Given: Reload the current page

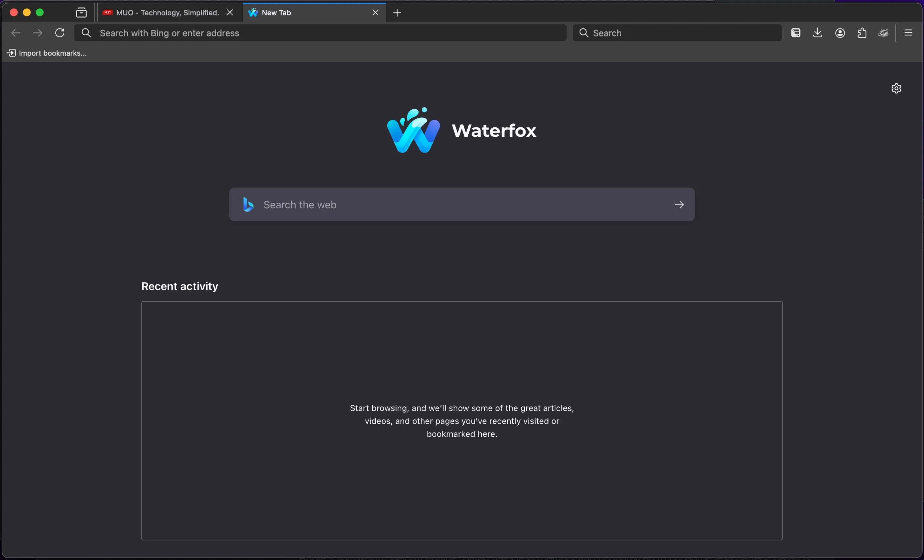Looking at the screenshot, I should tap(60, 33).
